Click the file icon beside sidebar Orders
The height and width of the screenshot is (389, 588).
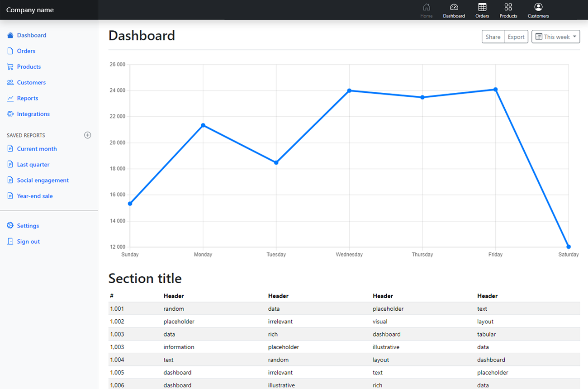tap(10, 51)
